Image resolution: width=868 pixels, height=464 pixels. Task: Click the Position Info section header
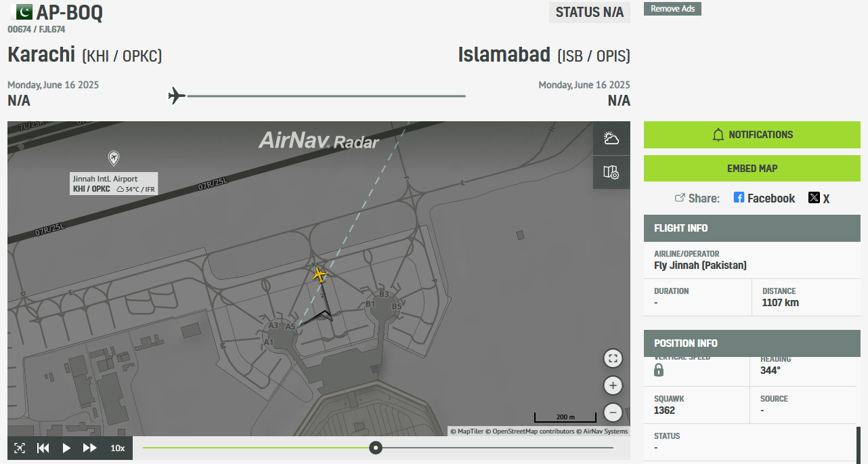752,343
